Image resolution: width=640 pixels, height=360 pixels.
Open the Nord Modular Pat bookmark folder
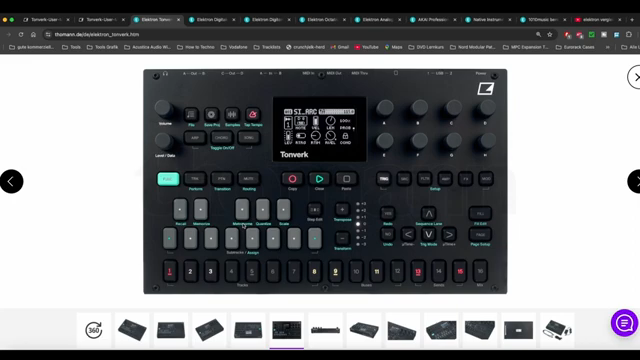pos(473,47)
